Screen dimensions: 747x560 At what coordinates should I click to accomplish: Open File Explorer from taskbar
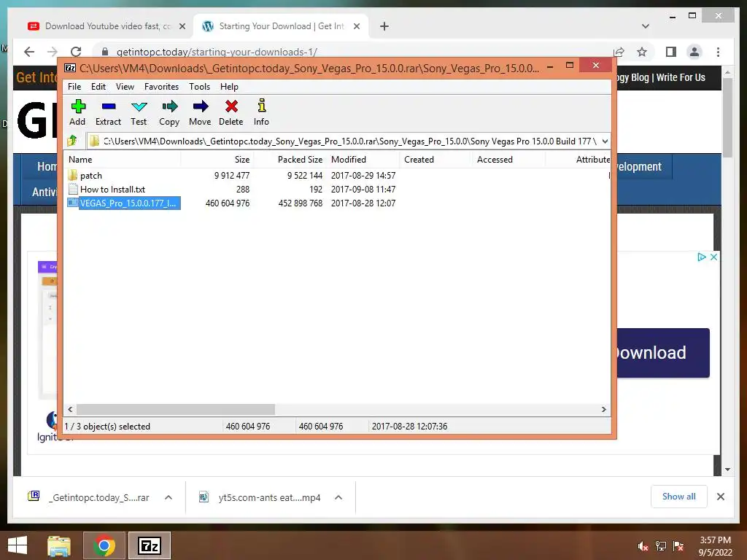click(x=59, y=545)
